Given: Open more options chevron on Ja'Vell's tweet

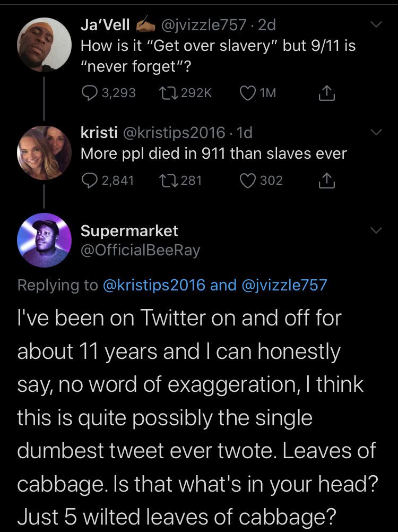Looking at the screenshot, I should 377,23.
